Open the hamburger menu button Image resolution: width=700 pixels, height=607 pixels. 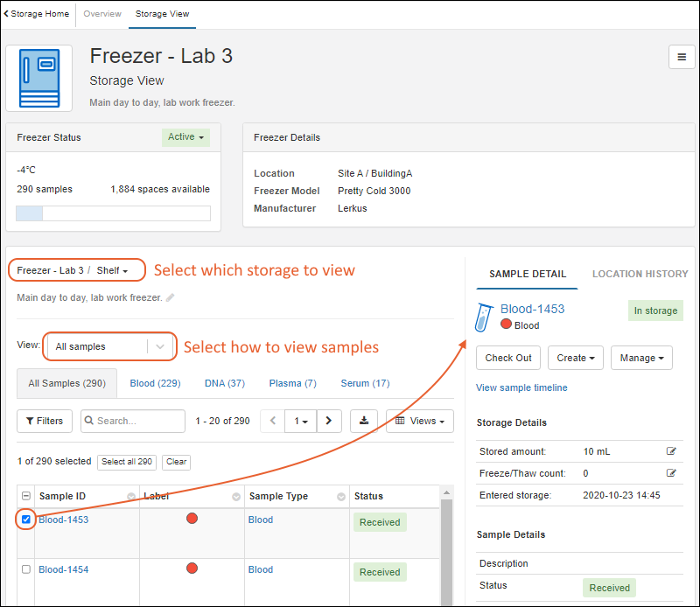(x=682, y=57)
